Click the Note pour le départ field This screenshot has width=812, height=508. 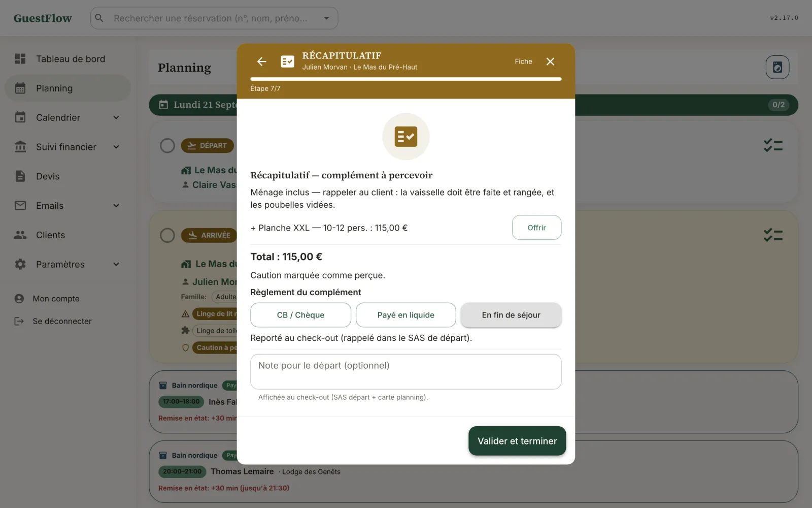pos(406,372)
